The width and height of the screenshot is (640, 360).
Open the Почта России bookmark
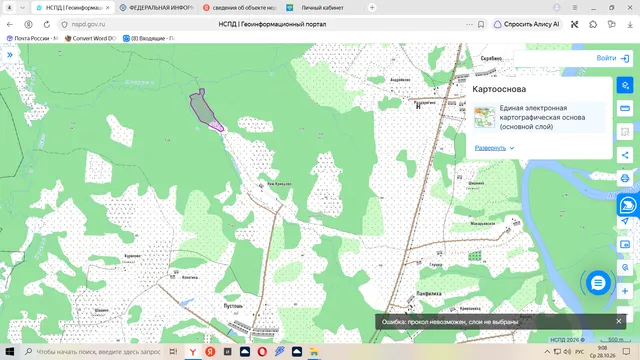coord(32,38)
